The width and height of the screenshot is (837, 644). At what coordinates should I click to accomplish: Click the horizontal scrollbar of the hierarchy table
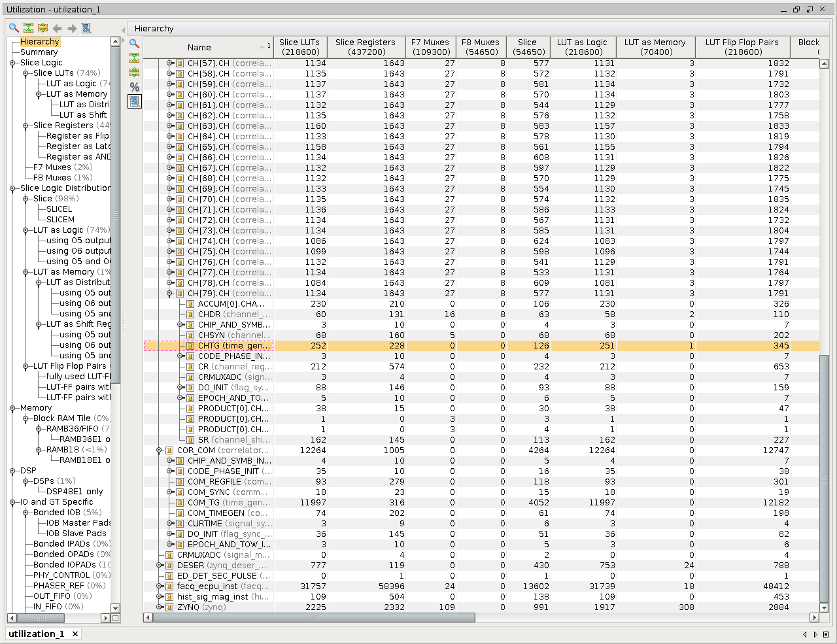point(314,618)
